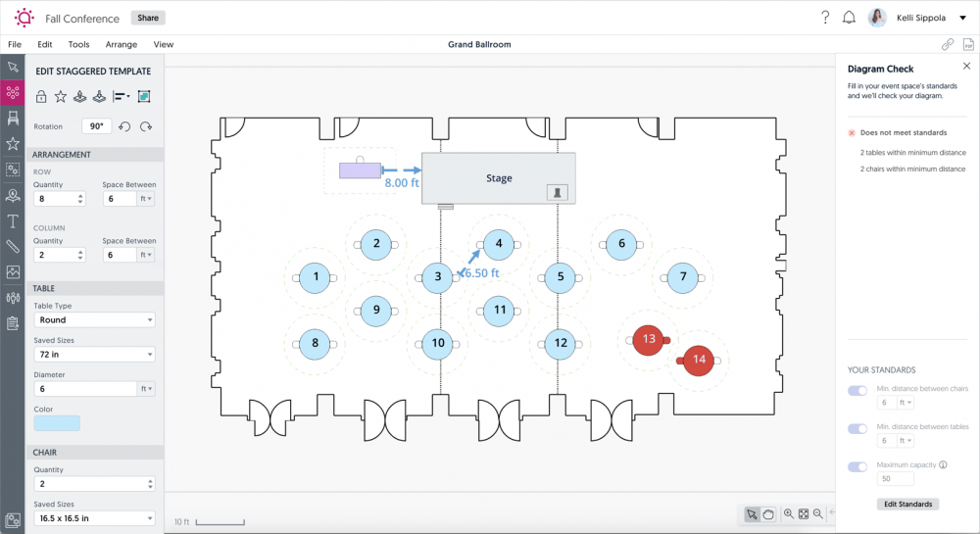Open notifications with the bell icon
This screenshot has width=980, height=534.
[x=849, y=18]
